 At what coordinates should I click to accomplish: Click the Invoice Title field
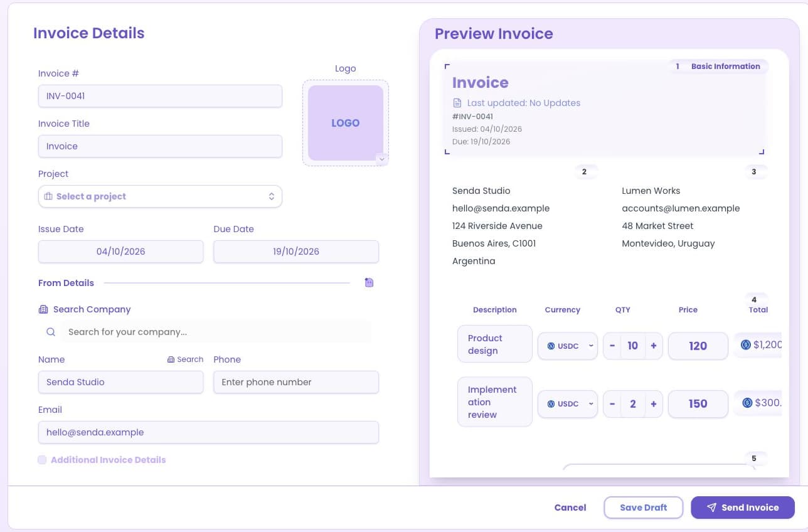click(160, 146)
